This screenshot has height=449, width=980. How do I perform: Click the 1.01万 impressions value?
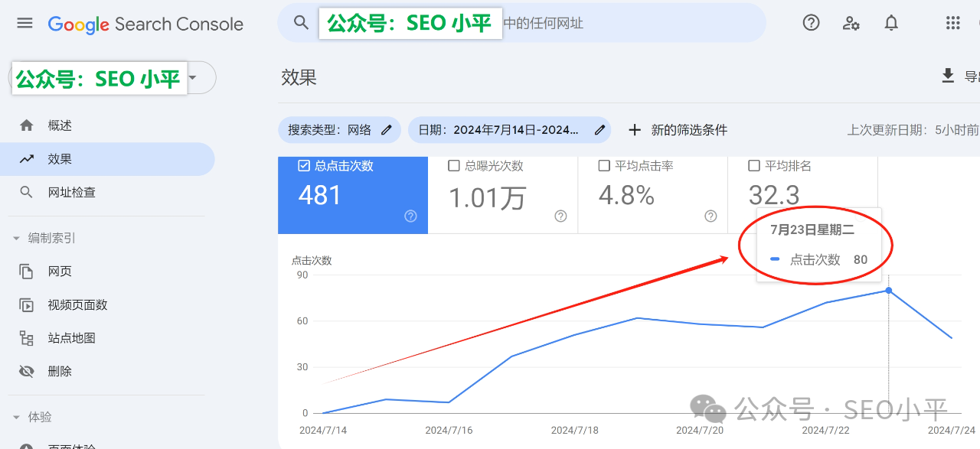[487, 197]
